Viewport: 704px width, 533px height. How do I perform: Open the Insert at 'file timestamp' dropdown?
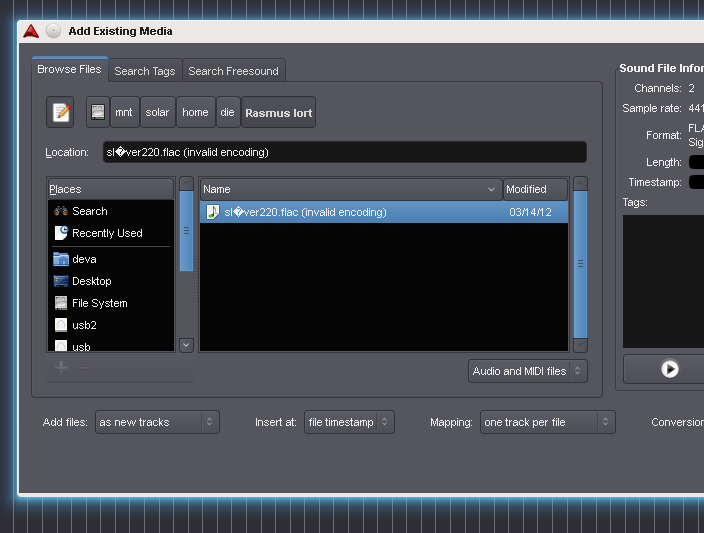coord(349,422)
